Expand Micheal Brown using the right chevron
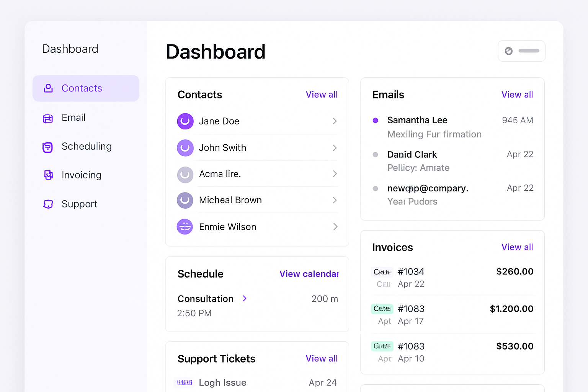Viewport: 588px width, 392px height. tap(335, 200)
